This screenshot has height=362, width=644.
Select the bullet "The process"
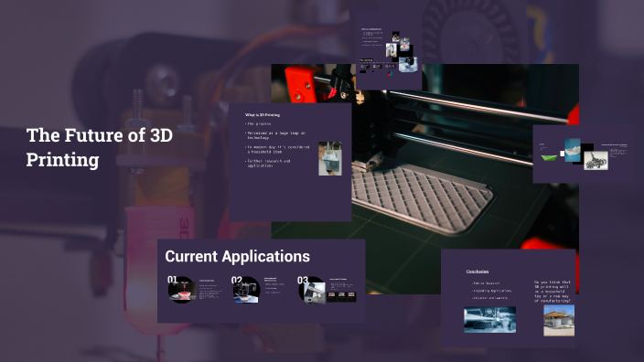tap(258, 123)
